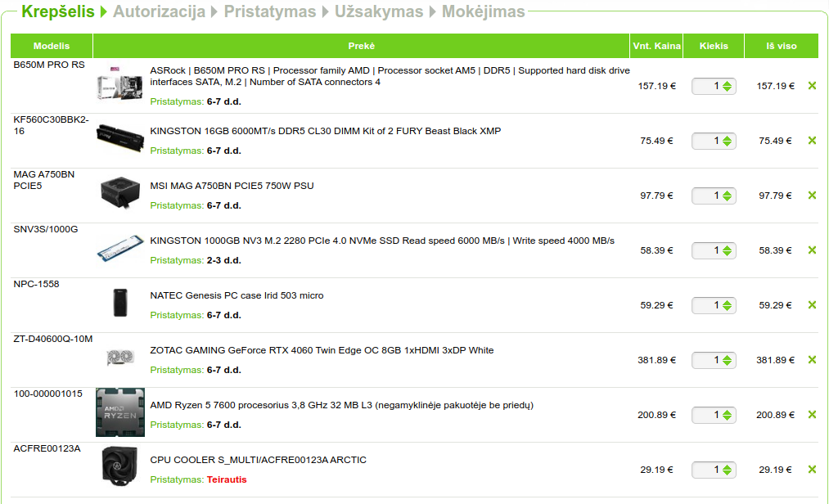Increase quantity of NATEC Genesis case
This screenshot has width=829, height=504.
[x=728, y=302]
